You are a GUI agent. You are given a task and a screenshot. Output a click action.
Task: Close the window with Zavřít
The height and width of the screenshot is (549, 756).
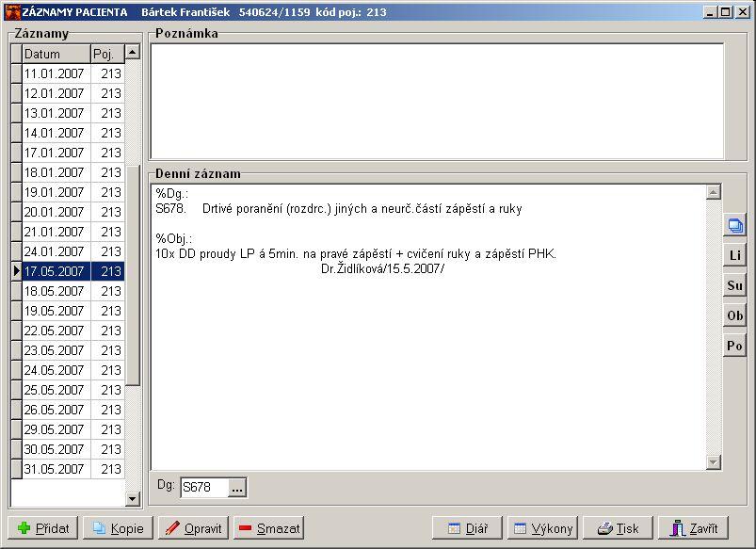693,528
